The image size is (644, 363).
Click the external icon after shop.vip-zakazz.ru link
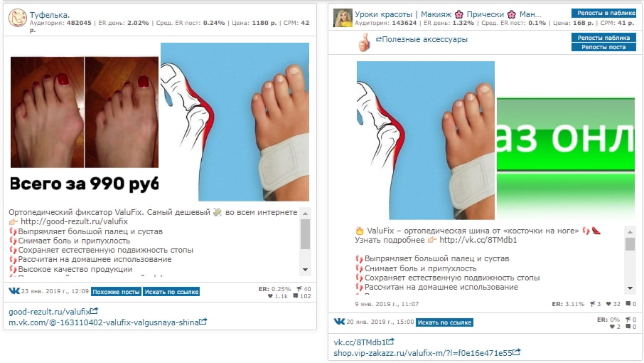tap(517, 352)
